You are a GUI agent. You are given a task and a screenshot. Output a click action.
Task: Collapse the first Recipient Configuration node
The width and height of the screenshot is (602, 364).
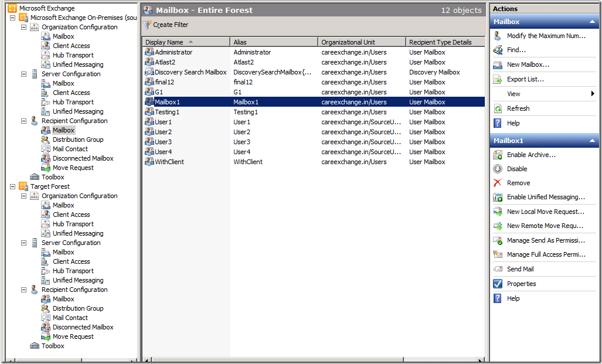24,121
